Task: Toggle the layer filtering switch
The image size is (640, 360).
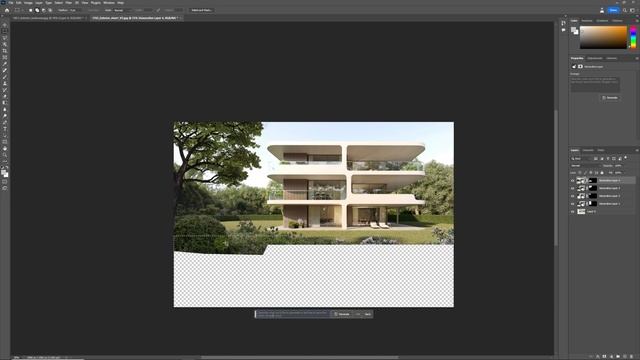Action: (x=626, y=158)
